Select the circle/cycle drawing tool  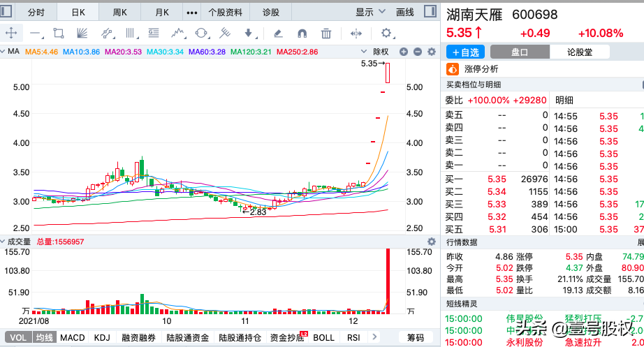tap(202, 34)
